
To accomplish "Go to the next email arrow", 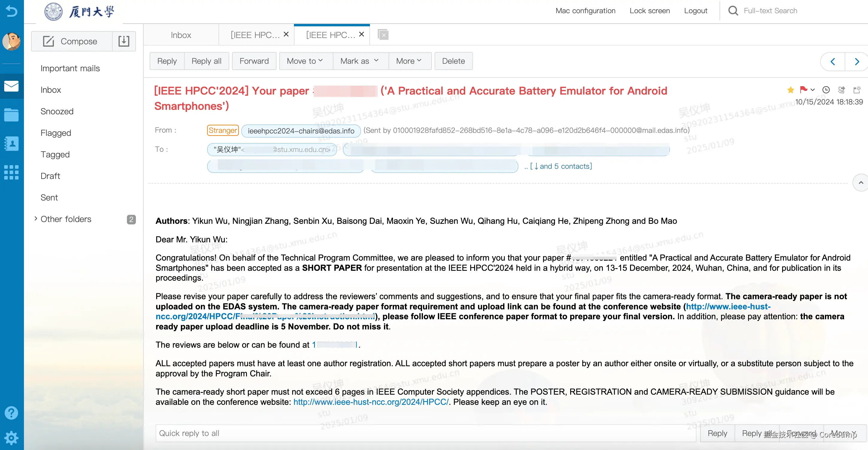I will point(857,61).
